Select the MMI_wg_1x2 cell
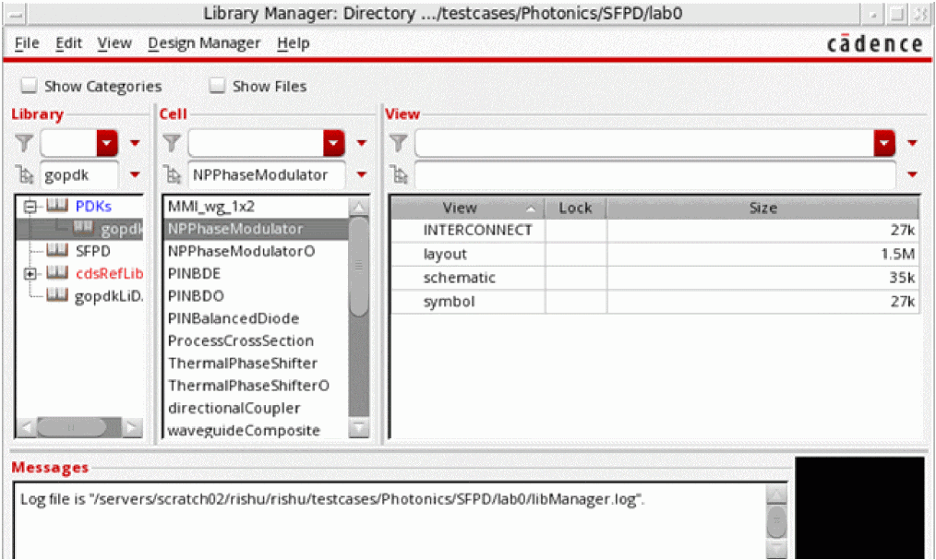 point(211,207)
